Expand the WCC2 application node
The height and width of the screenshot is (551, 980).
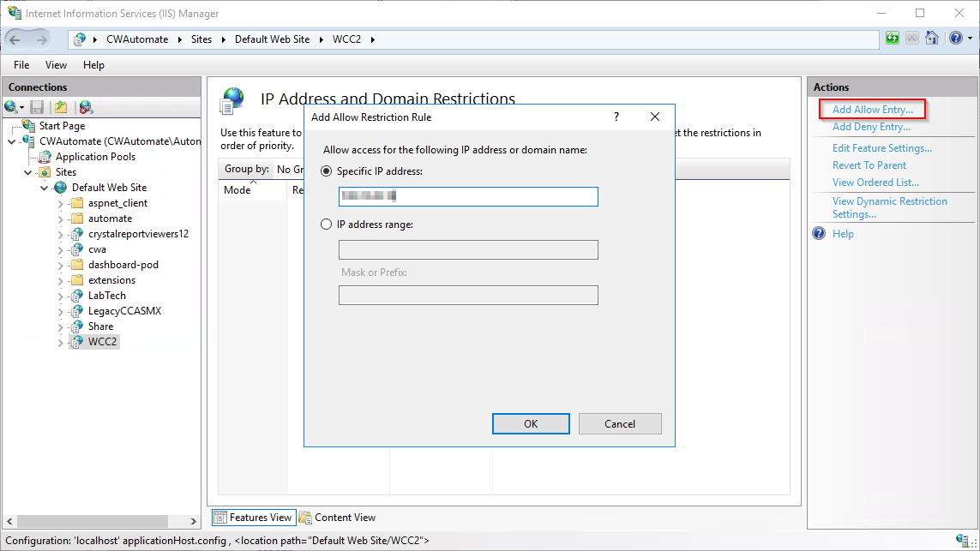[x=61, y=343]
